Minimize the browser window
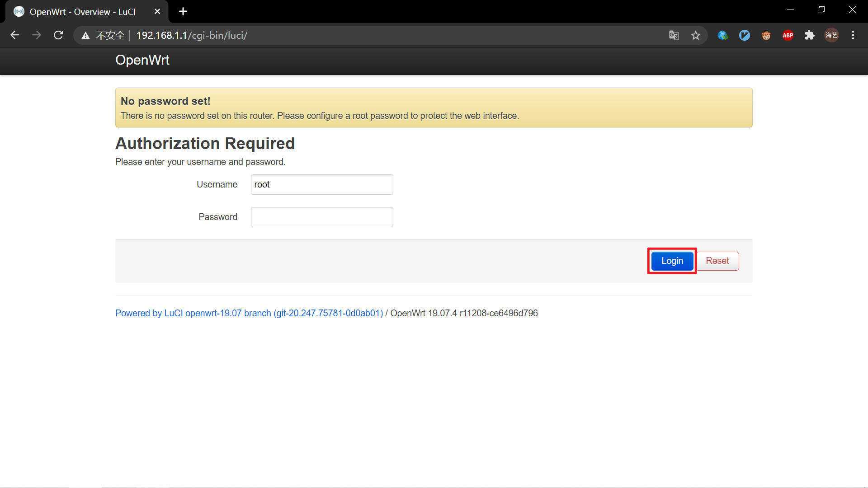The image size is (868, 488). click(790, 9)
